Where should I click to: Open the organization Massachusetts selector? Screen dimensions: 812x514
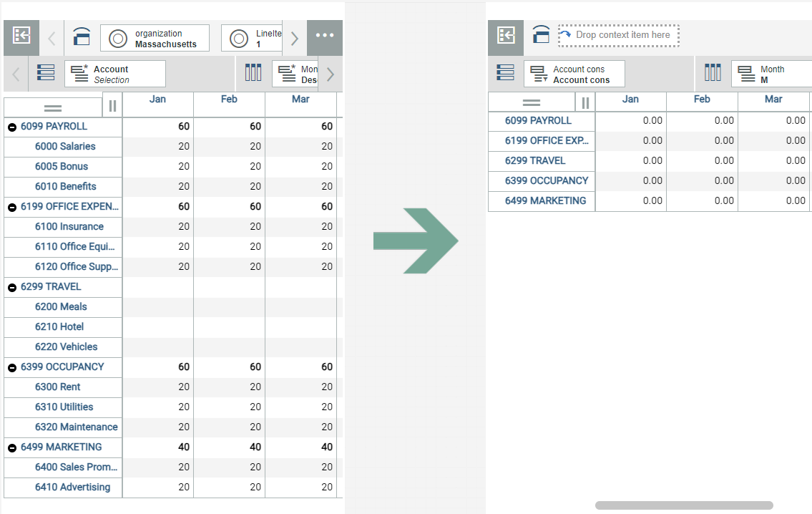coord(155,38)
